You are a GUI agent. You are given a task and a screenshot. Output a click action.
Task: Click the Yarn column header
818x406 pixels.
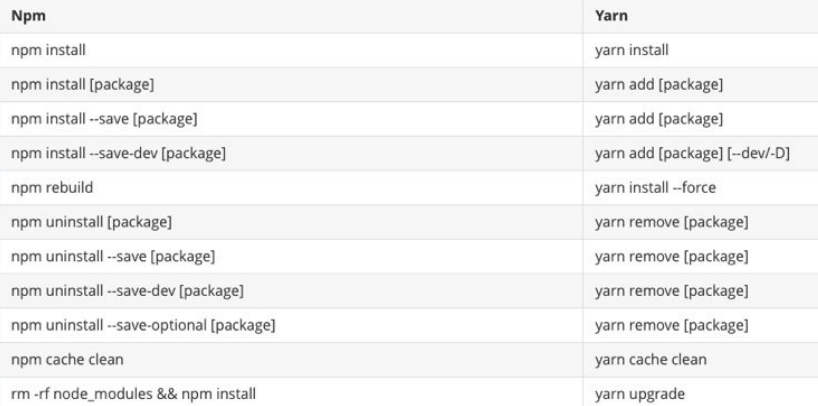tap(701, 16)
